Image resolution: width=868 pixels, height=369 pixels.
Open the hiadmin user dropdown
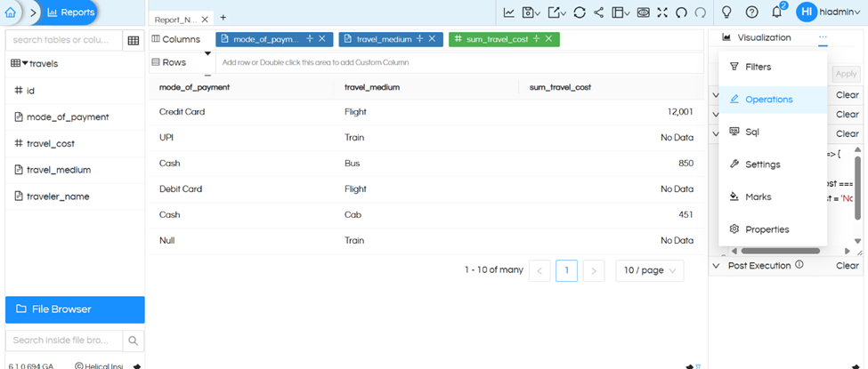click(x=829, y=12)
